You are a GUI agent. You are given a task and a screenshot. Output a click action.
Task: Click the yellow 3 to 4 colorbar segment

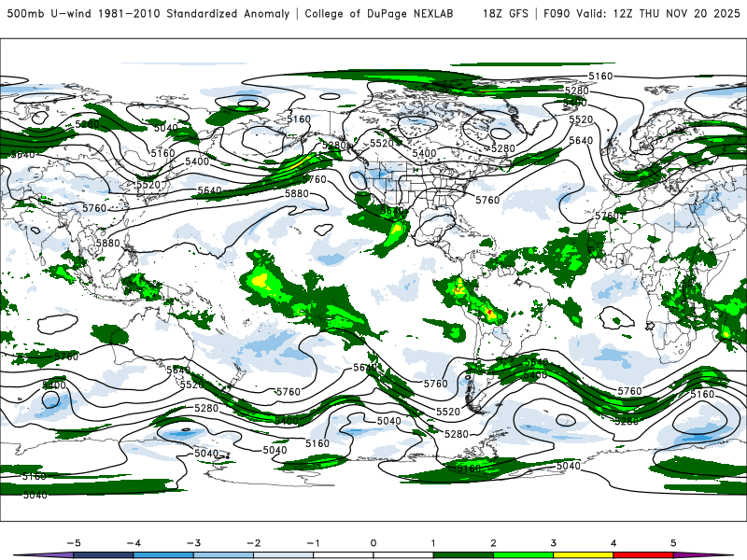click(x=583, y=555)
